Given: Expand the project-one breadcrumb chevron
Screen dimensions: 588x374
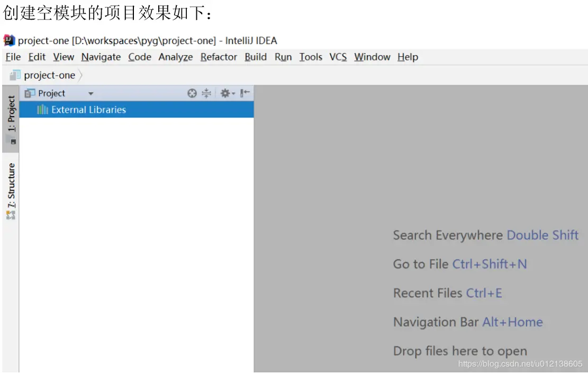Looking at the screenshot, I should [81, 75].
